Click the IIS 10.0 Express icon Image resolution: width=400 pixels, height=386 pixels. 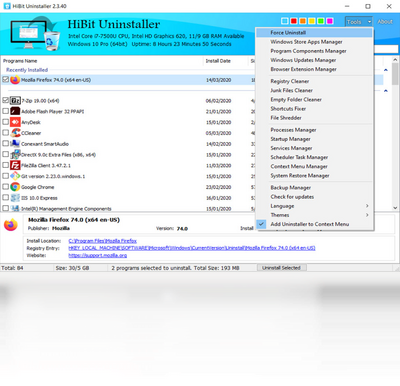15,198
